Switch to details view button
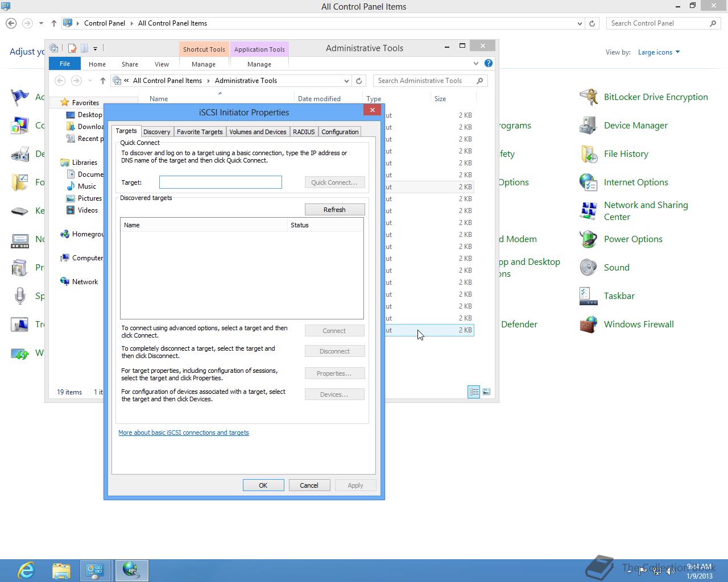This screenshot has width=728, height=582. click(474, 392)
